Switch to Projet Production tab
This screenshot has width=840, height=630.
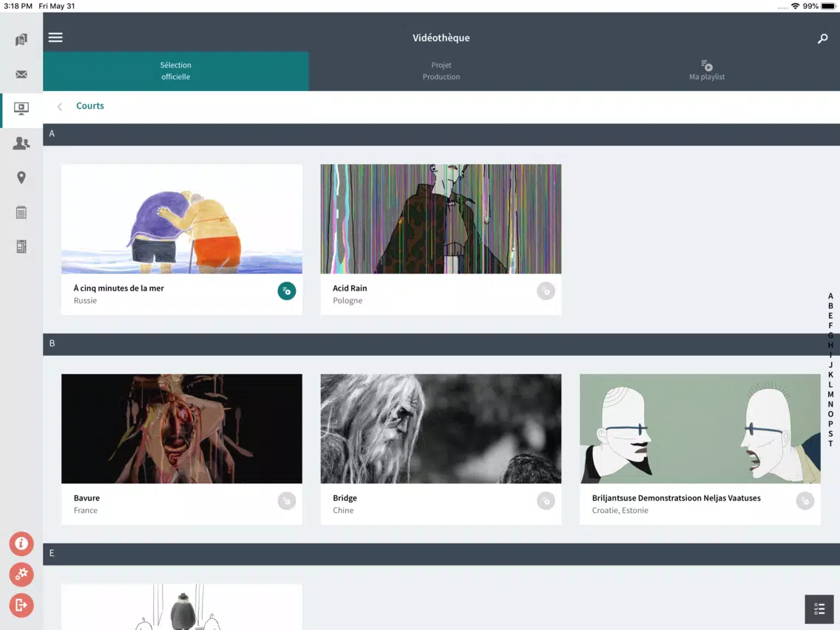pos(441,71)
